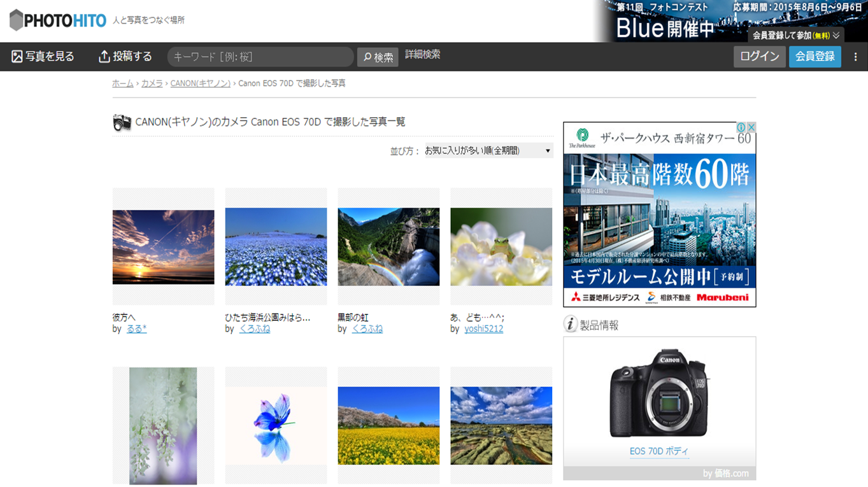Open the three-dot more options menu
The width and height of the screenshot is (868, 487).
855,57
